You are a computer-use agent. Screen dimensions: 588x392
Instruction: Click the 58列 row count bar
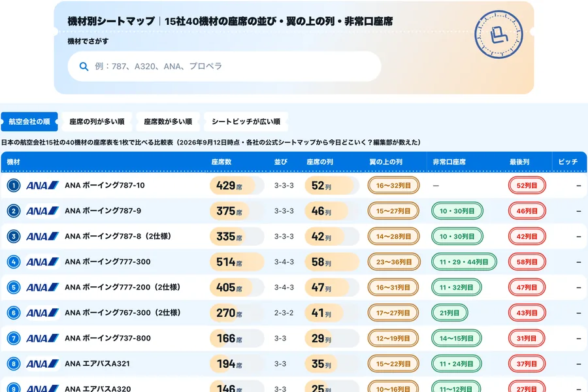(x=333, y=262)
